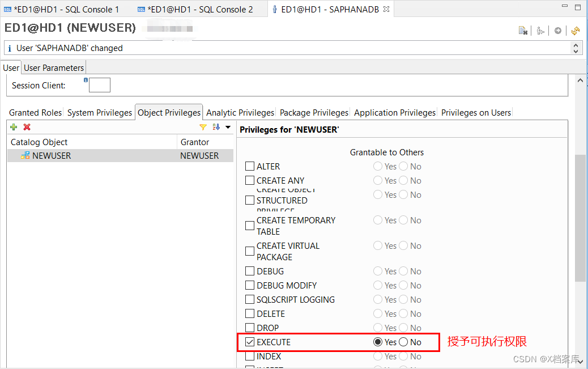Check the DROP privilege checkbox
The height and width of the screenshot is (369, 588).
click(250, 328)
